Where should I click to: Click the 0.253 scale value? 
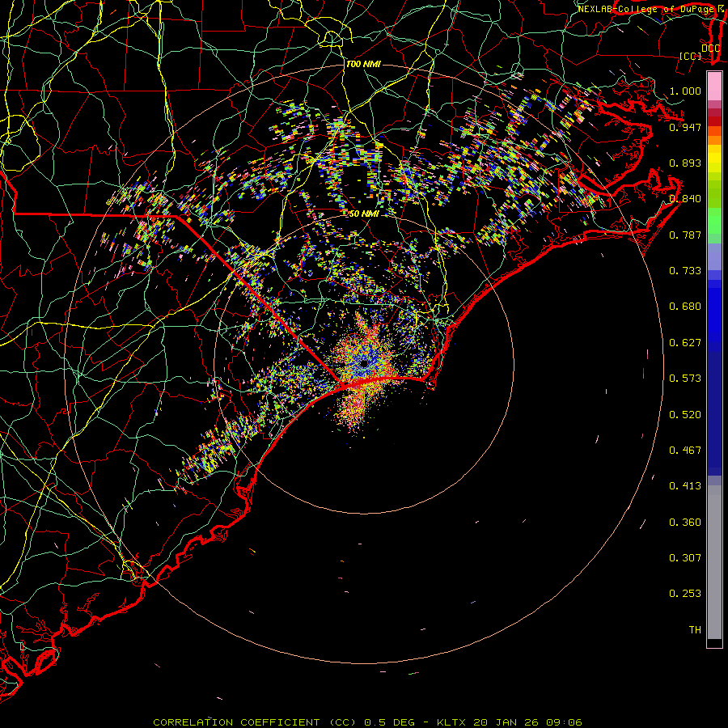coord(685,594)
